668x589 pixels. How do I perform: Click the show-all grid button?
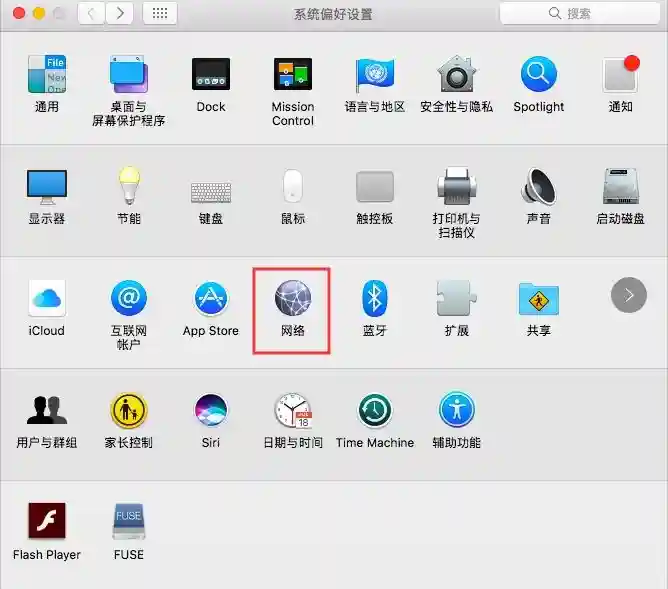(160, 14)
